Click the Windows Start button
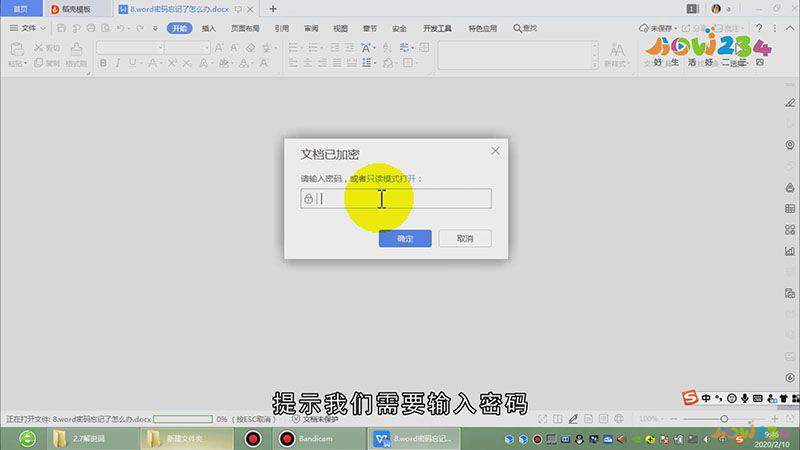 tap(28, 439)
